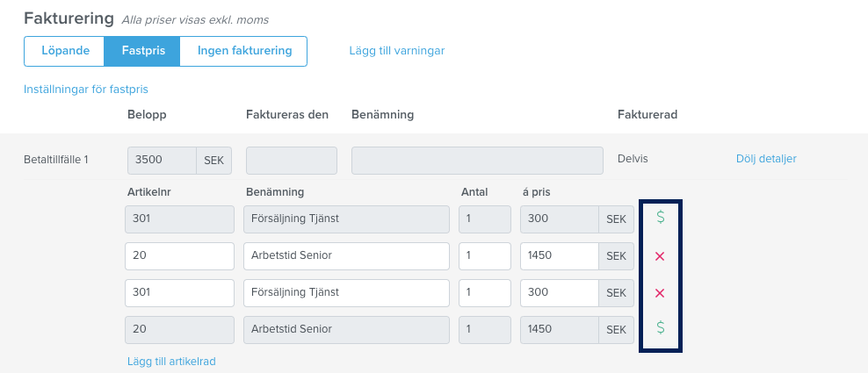868x373 pixels.
Task: Click Antal field in greyed-out Försäljning Tjänst row
Action: click(485, 219)
